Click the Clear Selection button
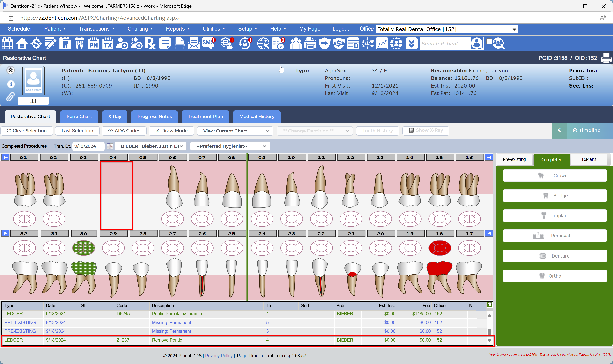This screenshot has width=613, height=364. tap(27, 131)
